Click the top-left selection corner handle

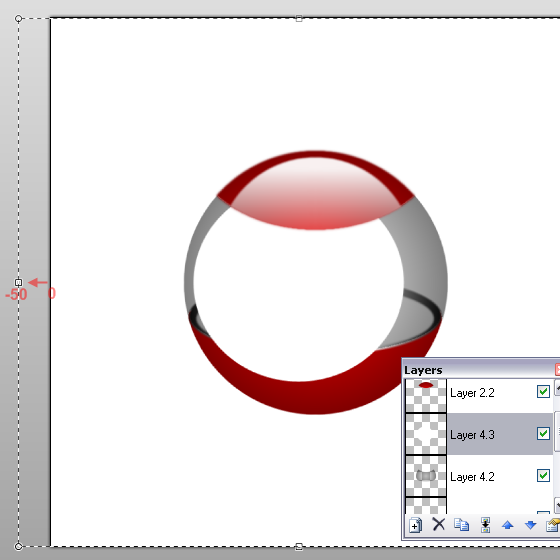coord(19,19)
